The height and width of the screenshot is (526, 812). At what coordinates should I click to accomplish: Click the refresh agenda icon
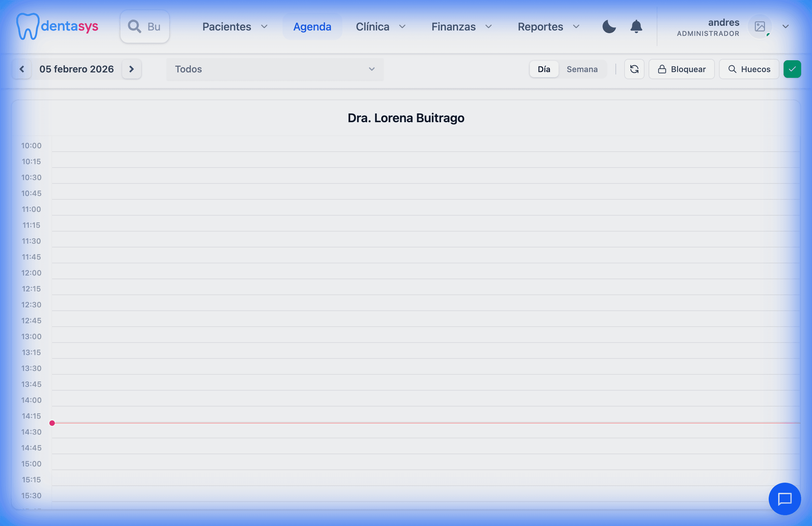pos(634,69)
